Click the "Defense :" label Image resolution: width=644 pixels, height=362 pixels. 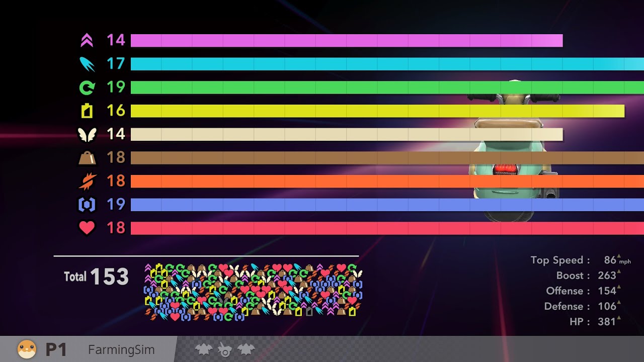(568, 306)
